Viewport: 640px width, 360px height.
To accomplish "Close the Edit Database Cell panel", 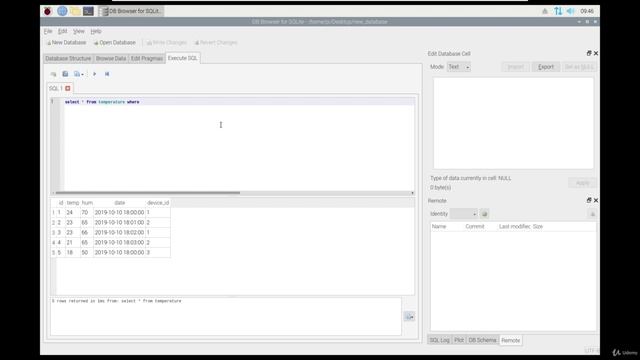I will [596, 53].
